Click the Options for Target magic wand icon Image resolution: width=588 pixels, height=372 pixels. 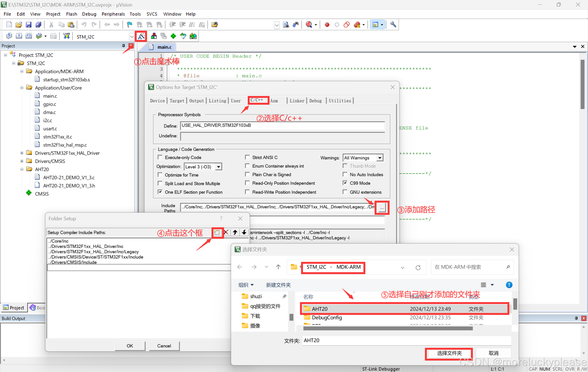(141, 36)
